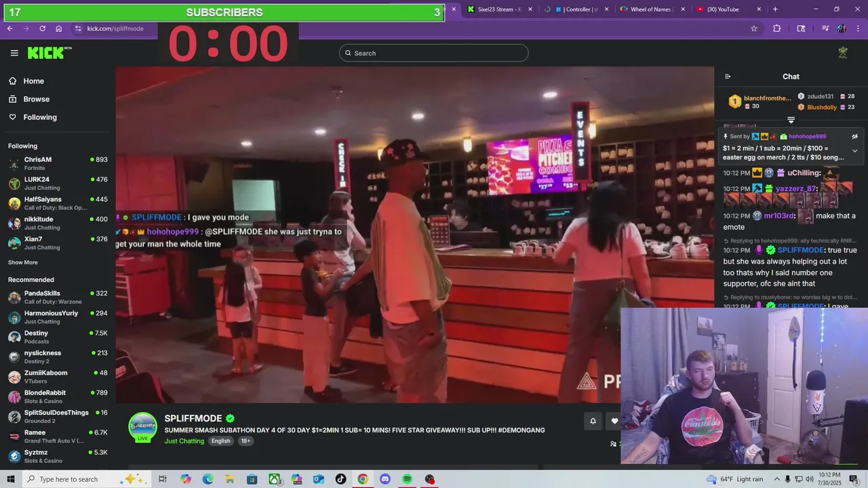Switch to Wheel of Names tab
This screenshot has height=488, width=868.
click(652, 9)
